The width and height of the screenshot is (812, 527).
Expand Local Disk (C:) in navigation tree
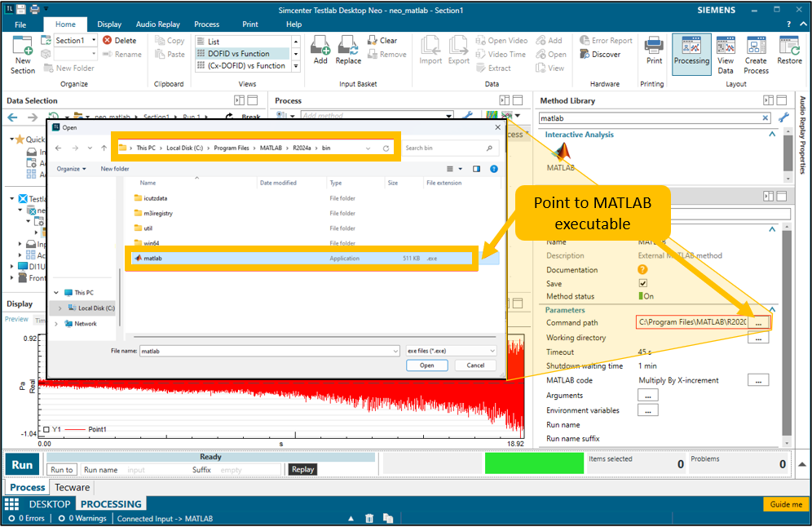(60, 308)
